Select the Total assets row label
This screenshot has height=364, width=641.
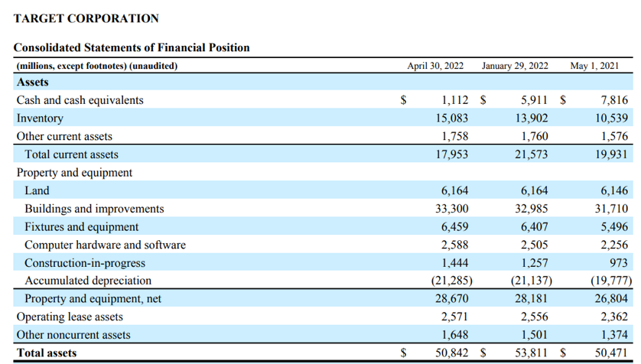[46, 353]
